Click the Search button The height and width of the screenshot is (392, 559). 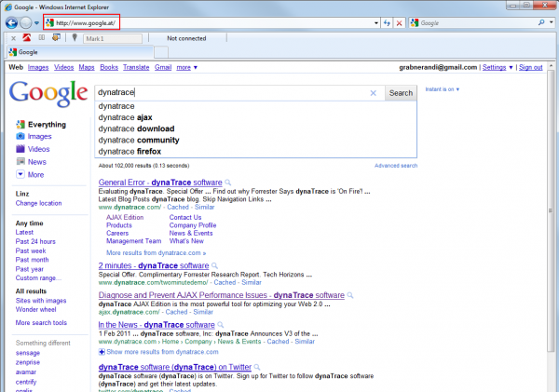pos(401,93)
